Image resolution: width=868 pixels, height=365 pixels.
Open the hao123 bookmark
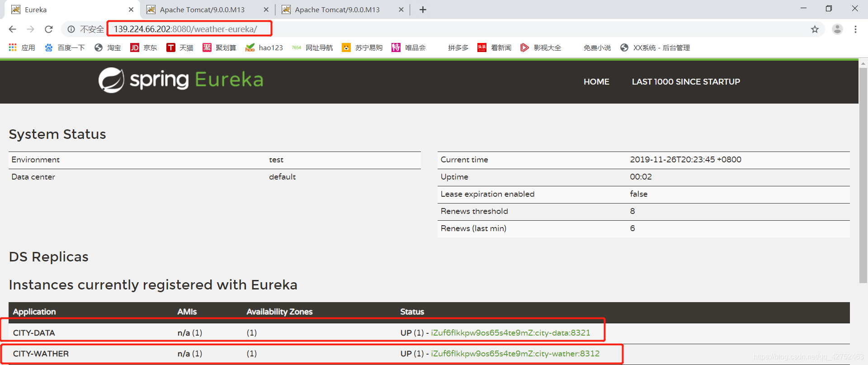coord(264,47)
